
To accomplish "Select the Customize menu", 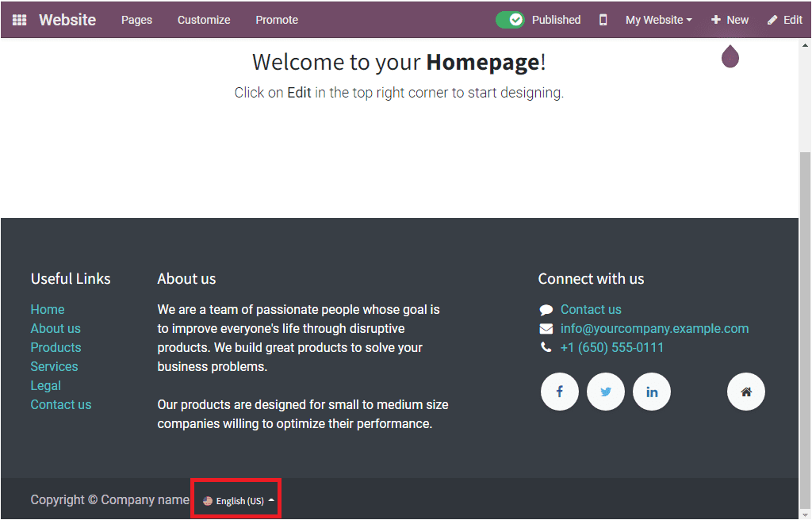I will pyautogui.click(x=203, y=19).
